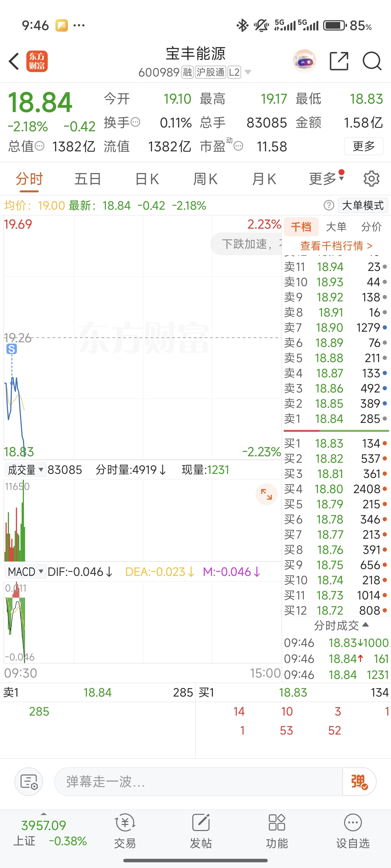Tap 沪股通 tag
The height and width of the screenshot is (868, 391).
210,72
